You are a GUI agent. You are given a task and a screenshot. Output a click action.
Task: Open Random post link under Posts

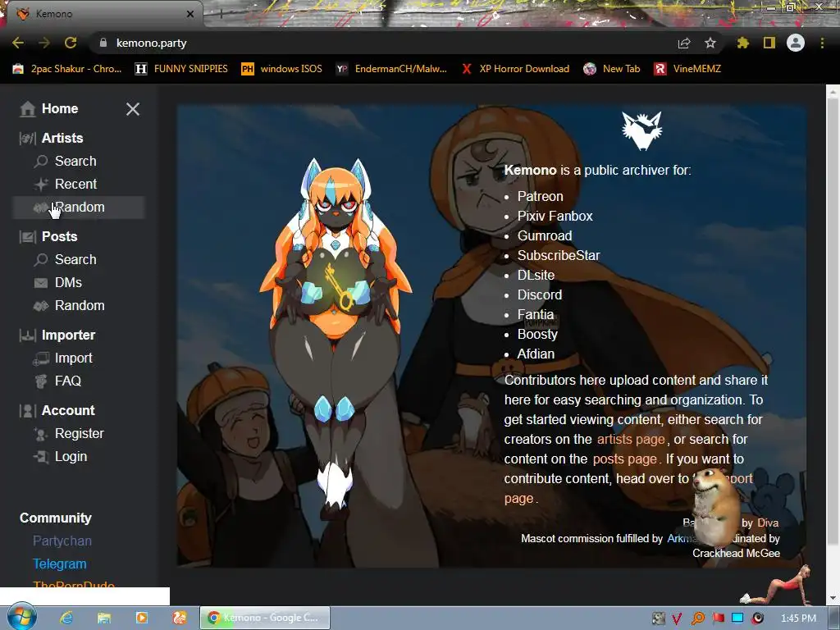click(80, 306)
